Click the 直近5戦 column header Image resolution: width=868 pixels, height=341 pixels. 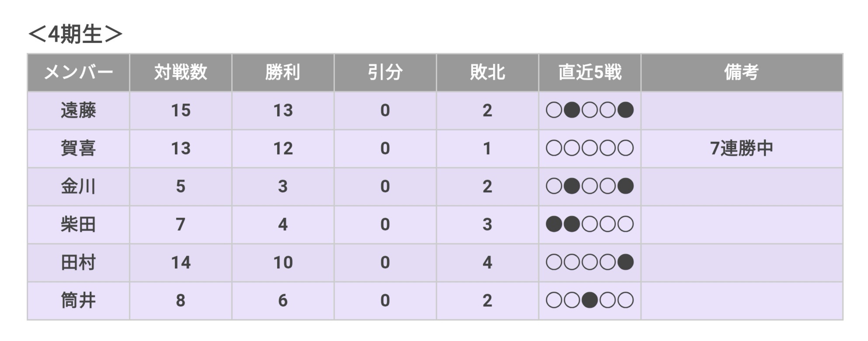[590, 73]
